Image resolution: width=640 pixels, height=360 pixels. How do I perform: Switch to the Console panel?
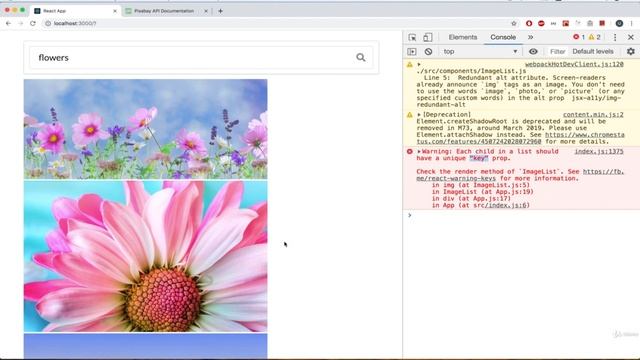pyautogui.click(x=503, y=37)
